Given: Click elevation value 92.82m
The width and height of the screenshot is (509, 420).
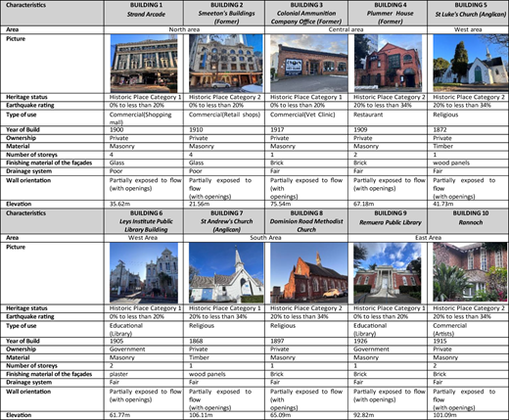Looking at the screenshot, I should (x=364, y=415).
